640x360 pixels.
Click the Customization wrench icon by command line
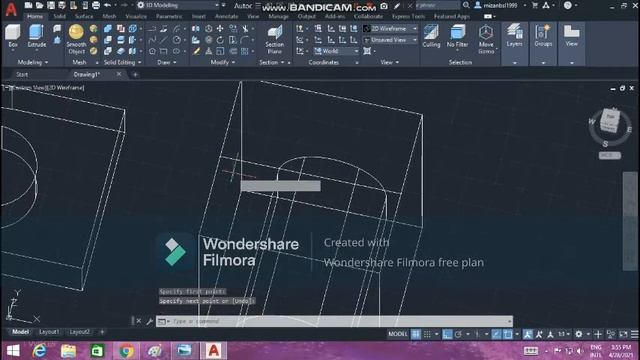click(x=149, y=321)
